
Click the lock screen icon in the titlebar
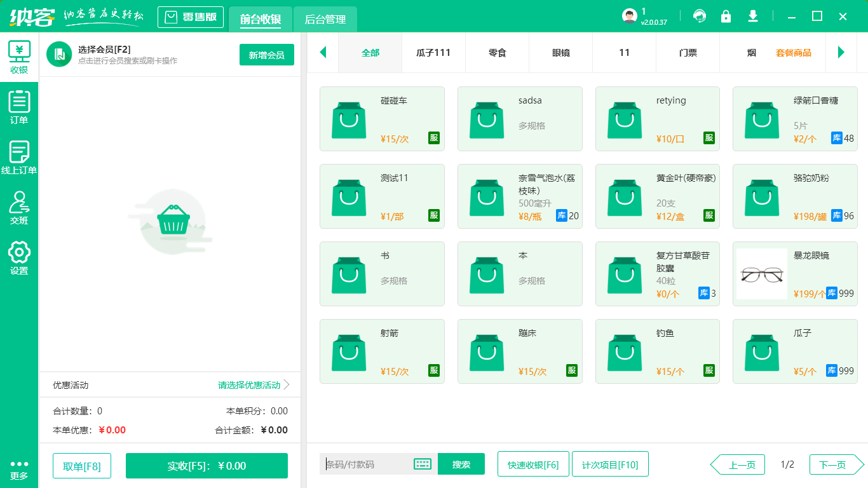point(726,16)
